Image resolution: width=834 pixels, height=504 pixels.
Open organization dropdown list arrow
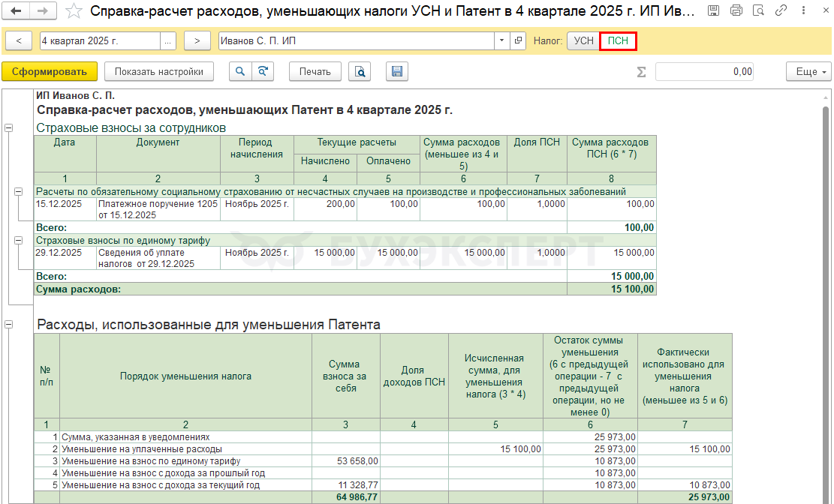pos(501,40)
